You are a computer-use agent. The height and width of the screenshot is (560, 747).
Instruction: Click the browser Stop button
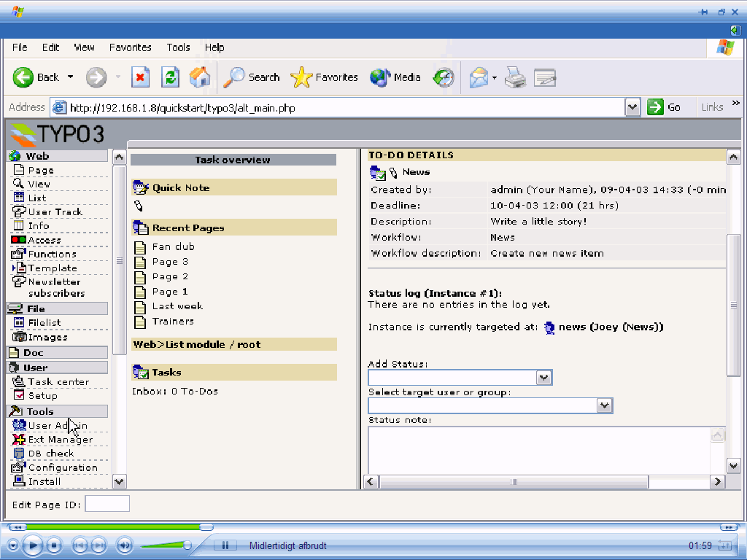tap(140, 77)
